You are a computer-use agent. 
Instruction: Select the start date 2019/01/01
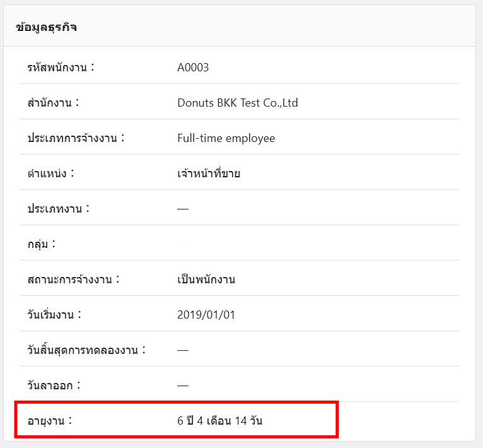(206, 315)
